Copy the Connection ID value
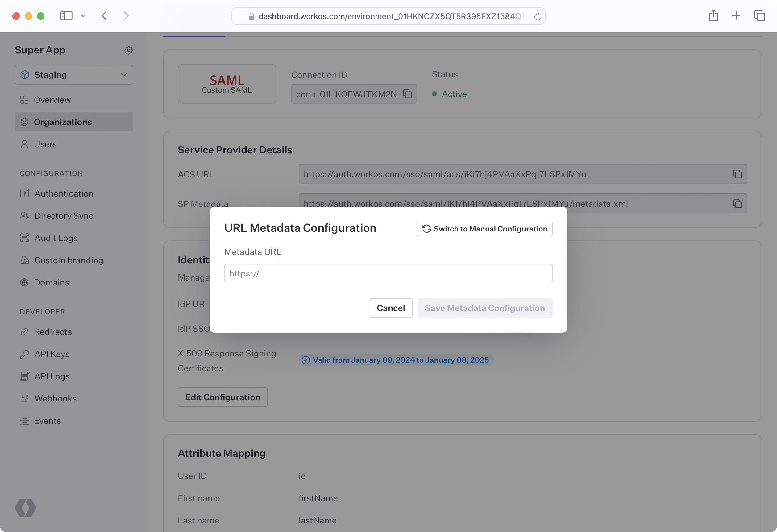777x532 pixels. [407, 94]
